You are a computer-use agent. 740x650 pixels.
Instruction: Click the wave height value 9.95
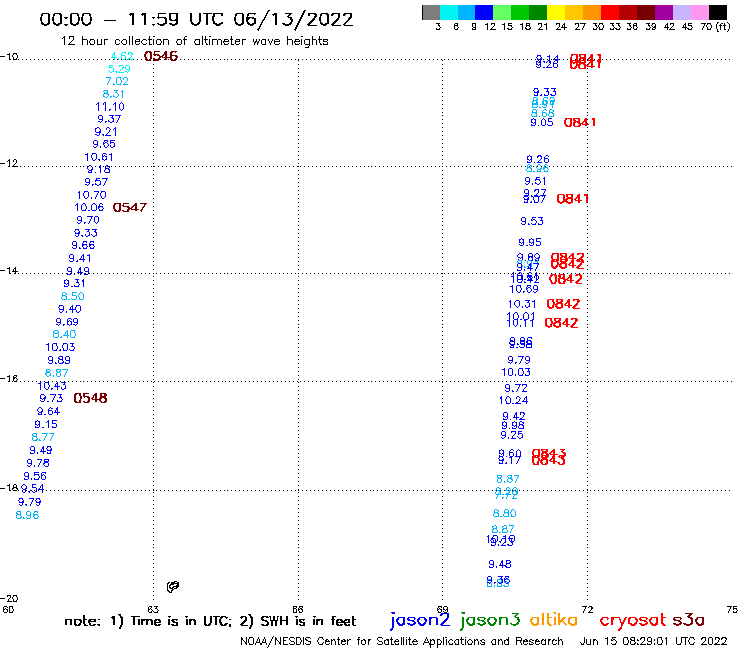tap(530, 242)
